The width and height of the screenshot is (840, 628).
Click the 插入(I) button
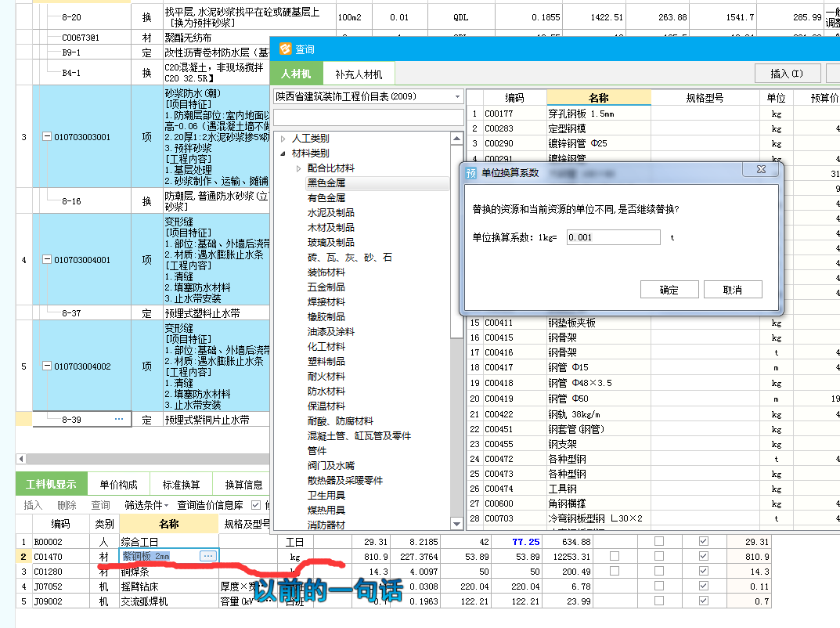pyautogui.click(x=787, y=74)
